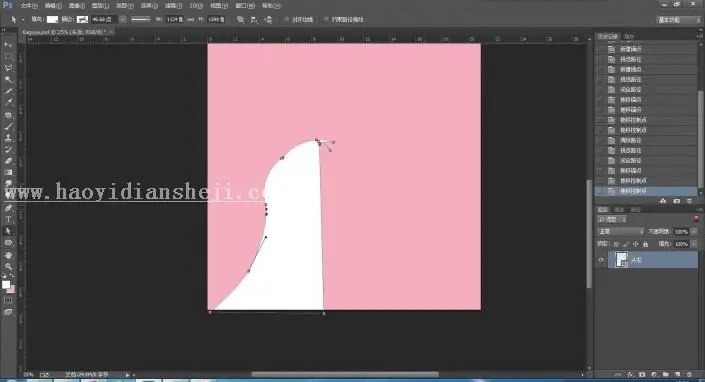Open the 滤镜(T) menu
The image size is (705, 382).
173,6
